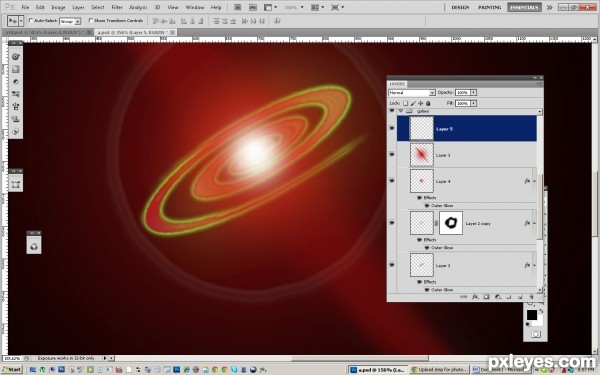This screenshot has height=375, width=600.
Task: Create a new group folder icon
Action: click(509, 297)
